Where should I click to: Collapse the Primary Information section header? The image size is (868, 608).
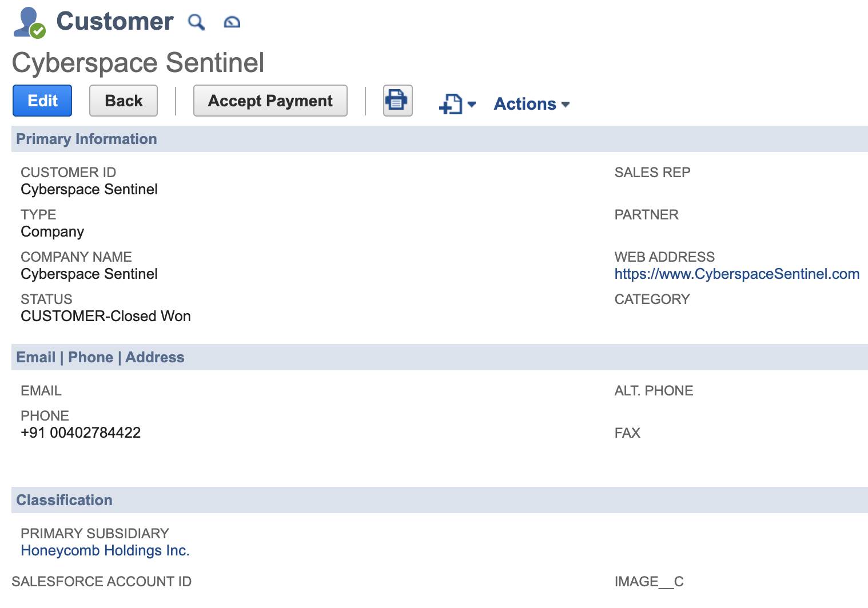point(87,139)
